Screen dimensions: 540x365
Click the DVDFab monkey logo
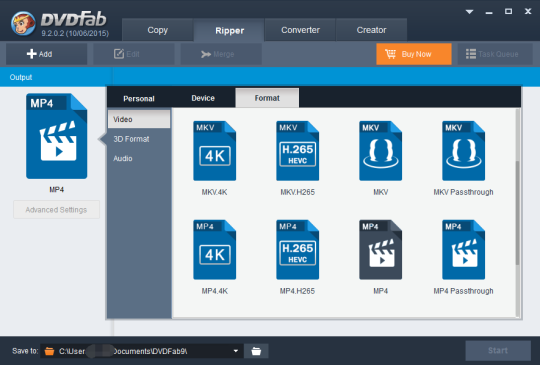click(23, 23)
